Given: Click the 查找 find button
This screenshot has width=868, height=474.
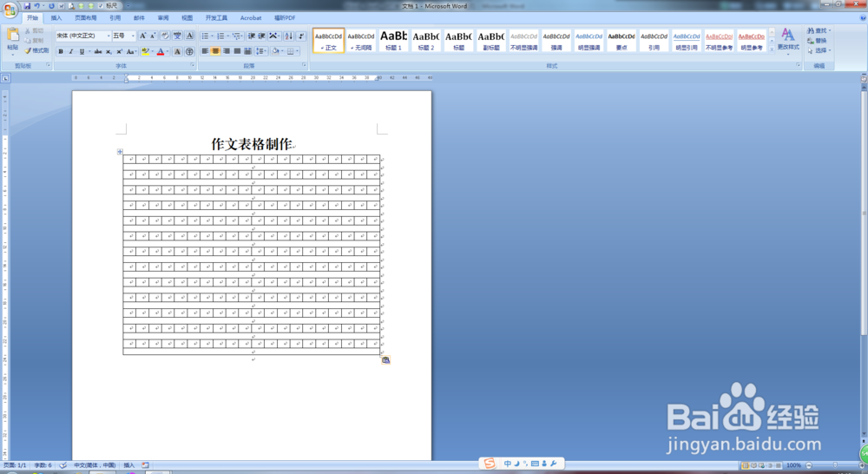Looking at the screenshot, I should 819,30.
